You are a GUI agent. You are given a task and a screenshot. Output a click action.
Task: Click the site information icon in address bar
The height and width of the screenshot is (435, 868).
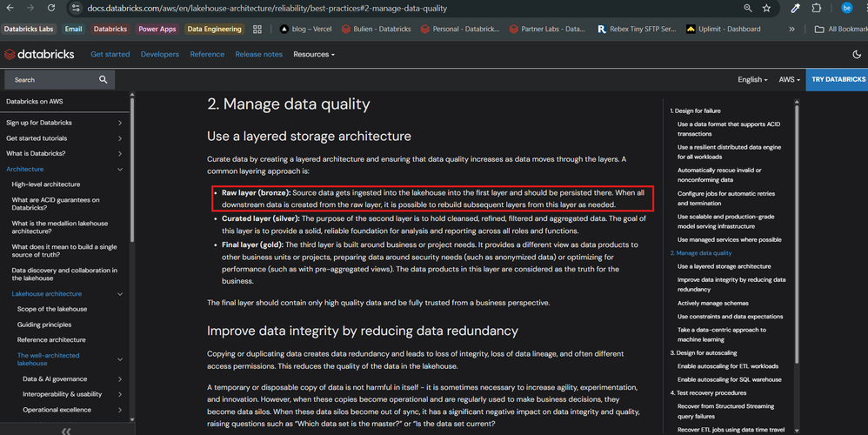77,8
